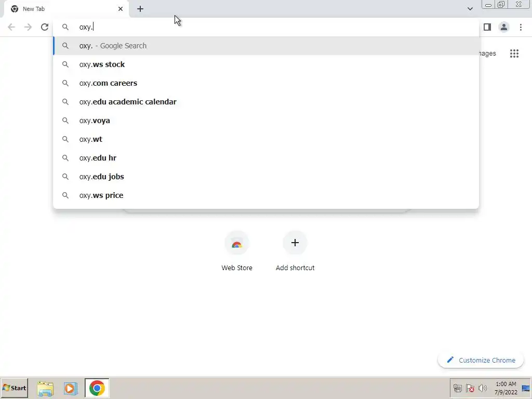Click the Customize Chrome button
The width and height of the screenshot is (532, 399).
click(x=481, y=360)
